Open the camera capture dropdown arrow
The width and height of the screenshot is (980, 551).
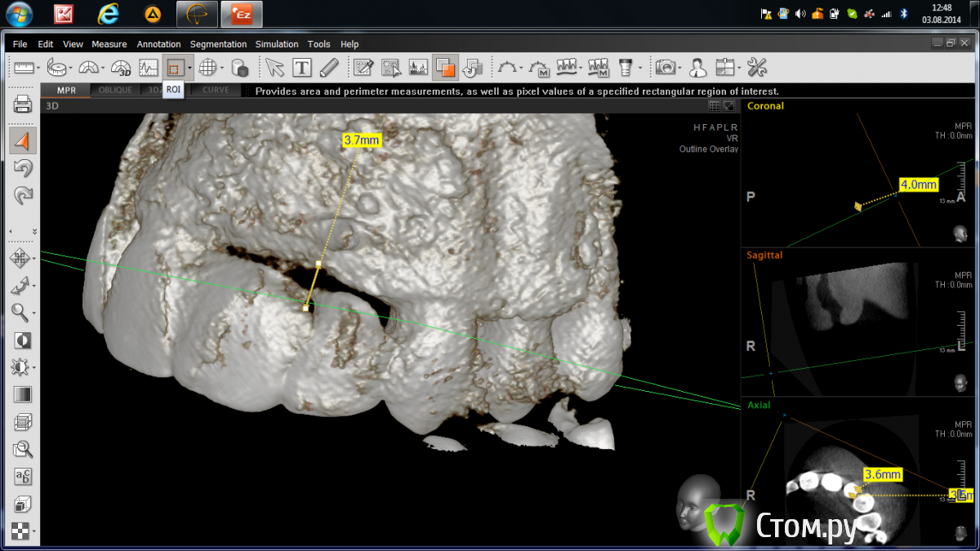pyautogui.click(x=679, y=68)
